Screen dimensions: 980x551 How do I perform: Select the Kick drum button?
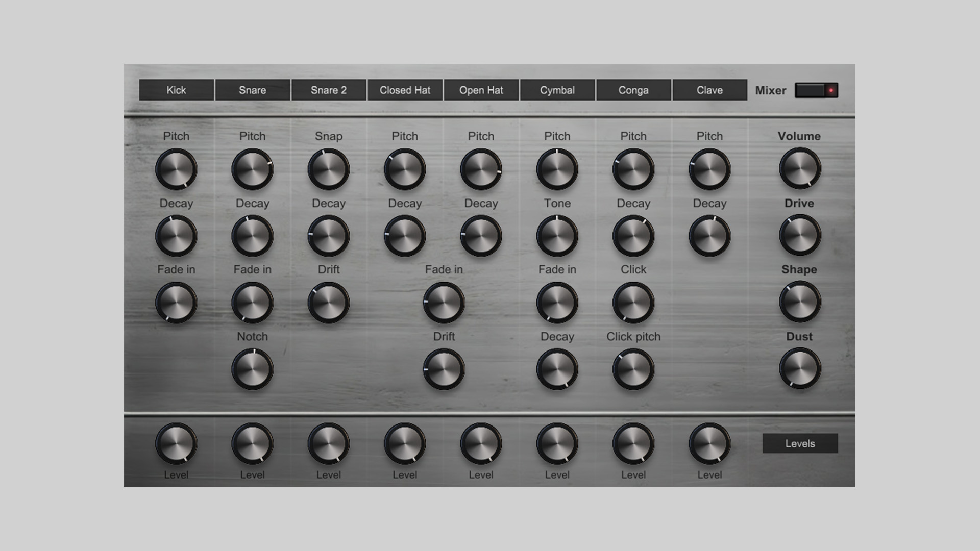[x=176, y=90]
